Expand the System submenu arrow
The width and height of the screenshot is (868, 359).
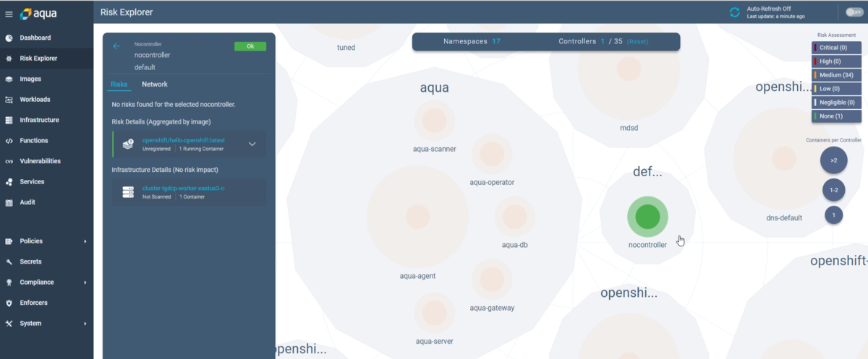[85, 324]
